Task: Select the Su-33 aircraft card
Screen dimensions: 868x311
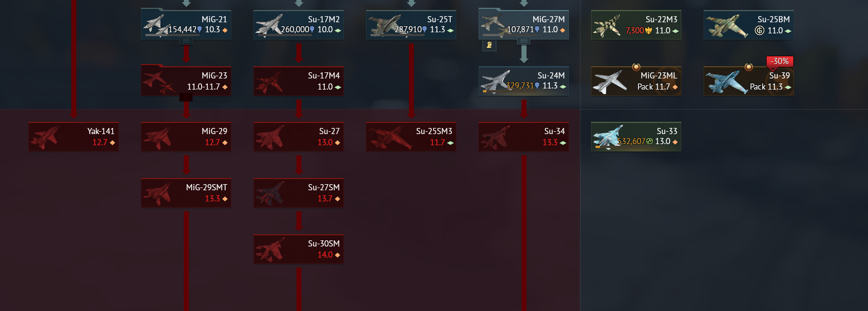Action: tap(636, 137)
